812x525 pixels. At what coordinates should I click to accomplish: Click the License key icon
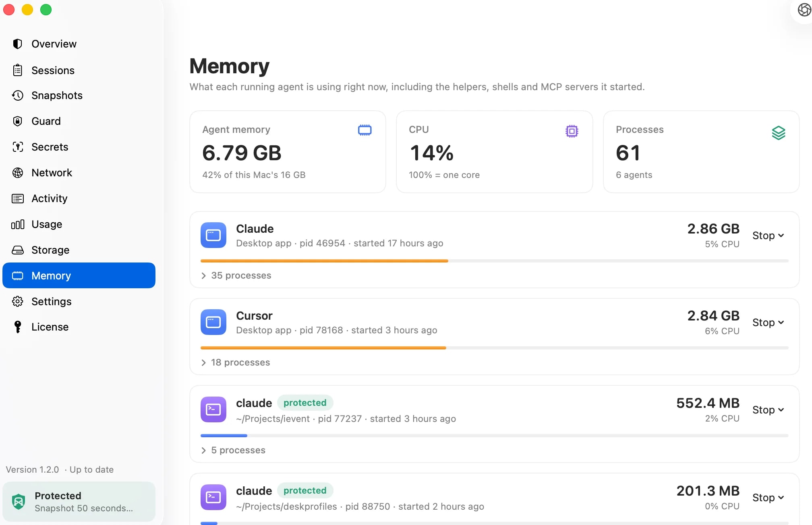tap(17, 327)
